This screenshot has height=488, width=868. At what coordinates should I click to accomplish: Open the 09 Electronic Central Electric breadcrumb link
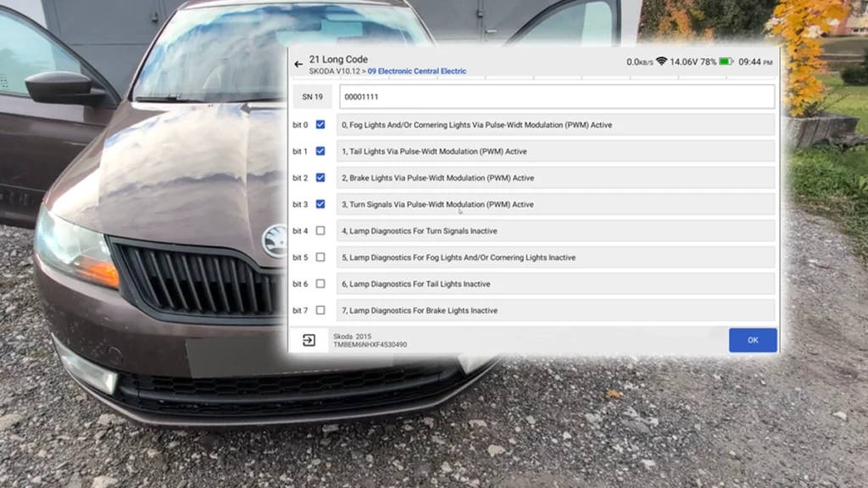tap(417, 71)
